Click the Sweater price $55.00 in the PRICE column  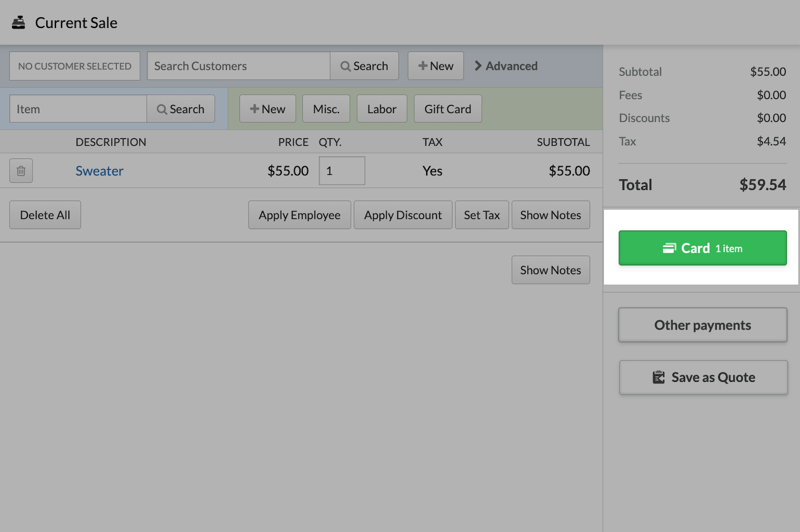coord(288,171)
